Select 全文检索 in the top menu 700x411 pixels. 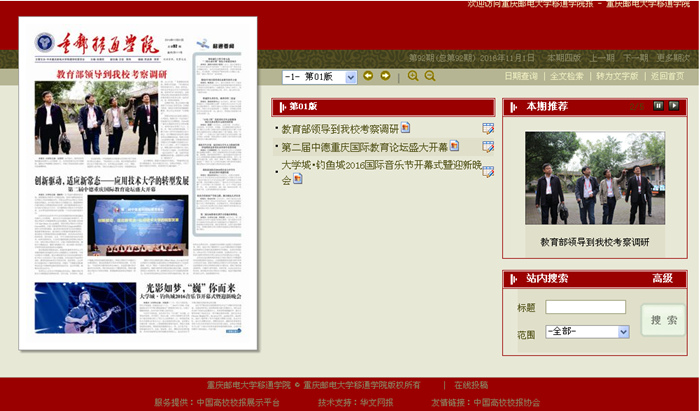[x=567, y=76]
